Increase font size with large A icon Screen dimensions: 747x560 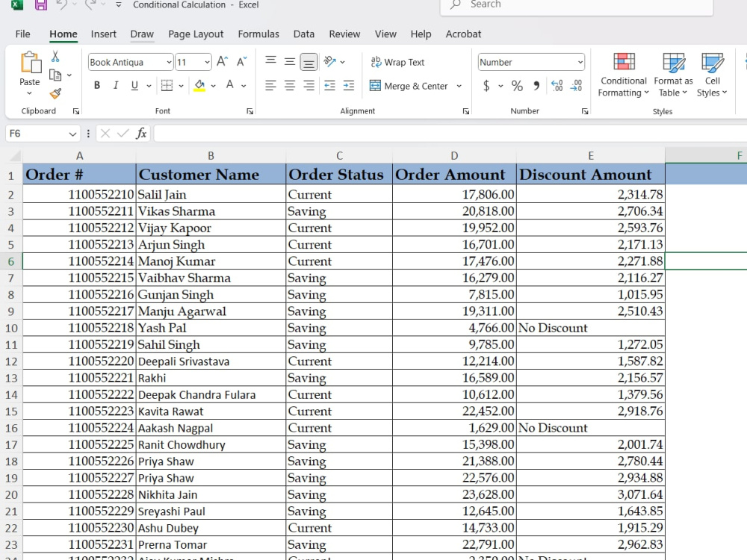222,61
